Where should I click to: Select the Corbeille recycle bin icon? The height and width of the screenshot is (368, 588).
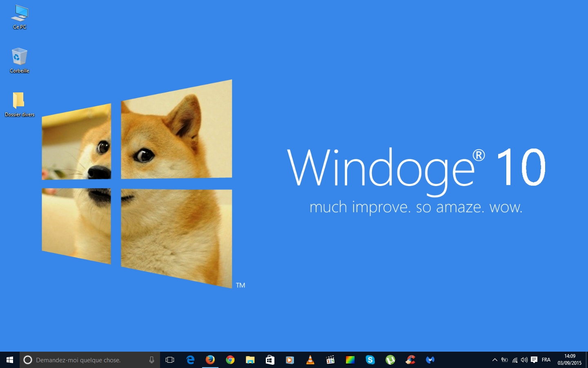[20, 61]
